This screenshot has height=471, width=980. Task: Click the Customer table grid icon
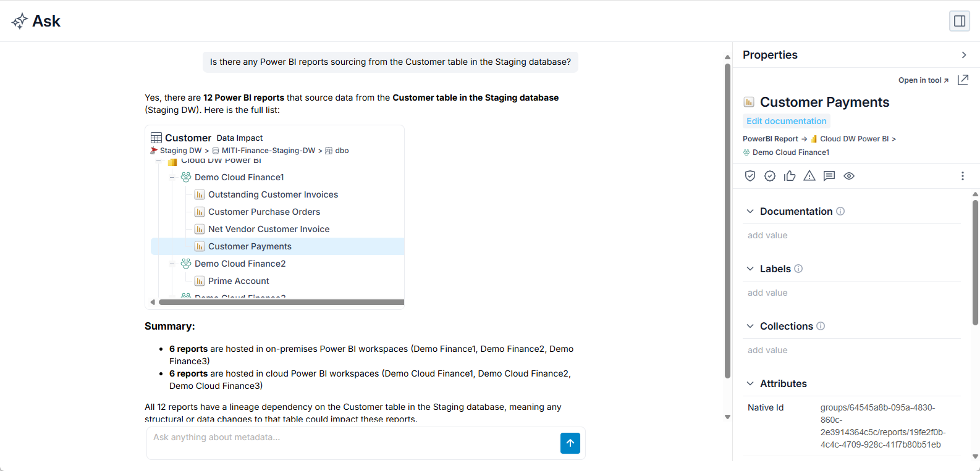[x=156, y=138]
